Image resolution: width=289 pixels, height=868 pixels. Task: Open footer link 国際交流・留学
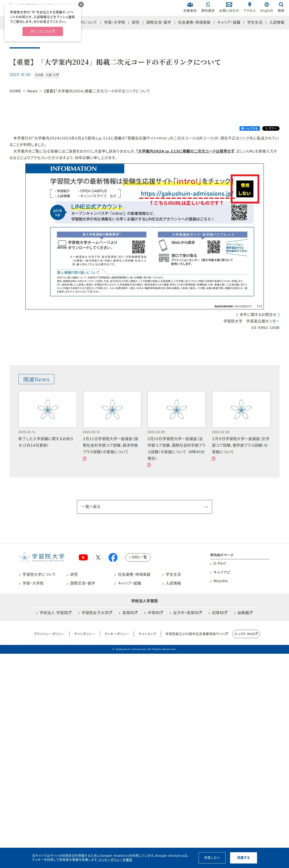82,583
